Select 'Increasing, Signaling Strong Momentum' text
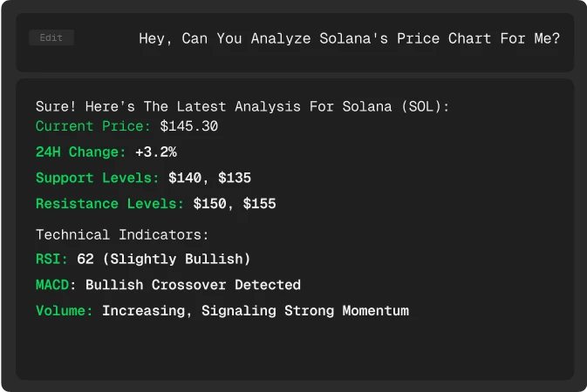 (256, 311)
